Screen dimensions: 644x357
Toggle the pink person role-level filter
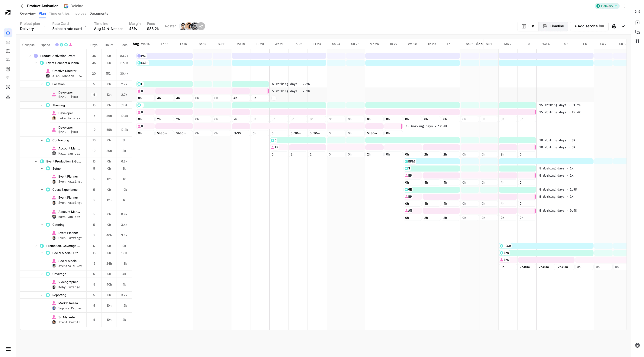(70, 45)
